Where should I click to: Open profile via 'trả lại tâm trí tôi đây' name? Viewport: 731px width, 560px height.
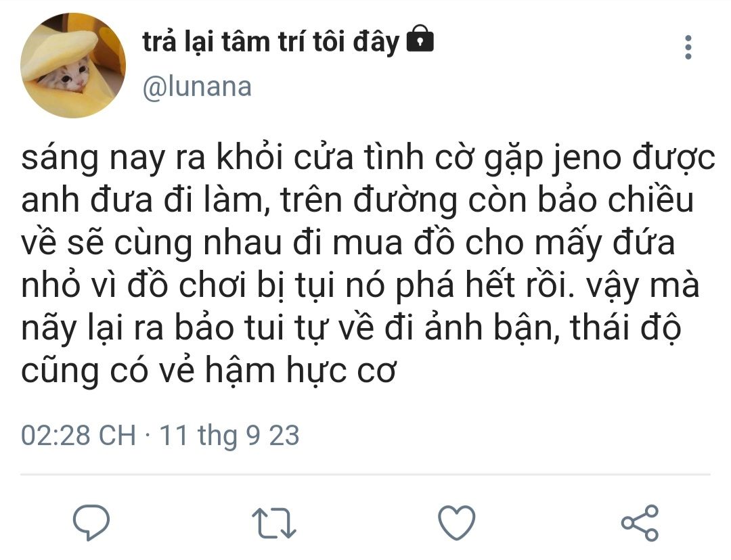(271, 42)
